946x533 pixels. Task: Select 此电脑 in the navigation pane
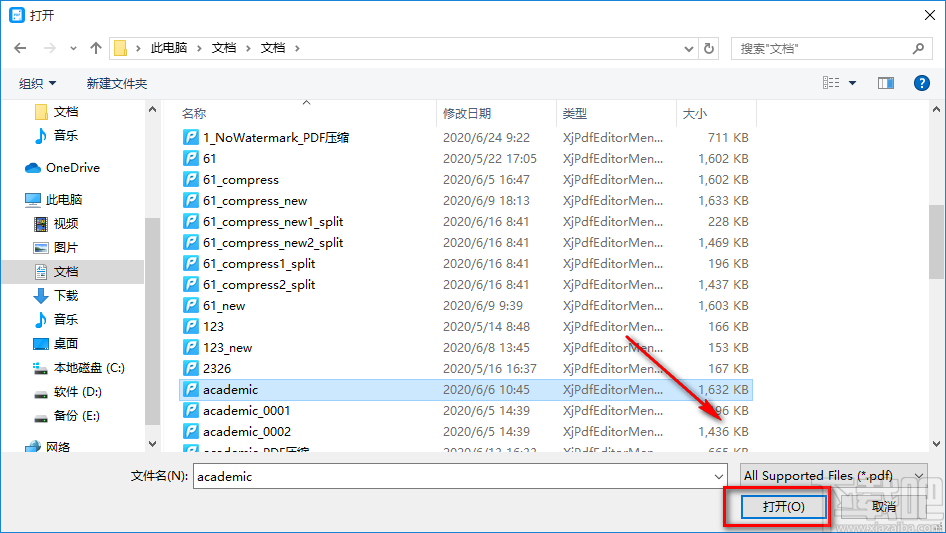(x=54, y=199)
